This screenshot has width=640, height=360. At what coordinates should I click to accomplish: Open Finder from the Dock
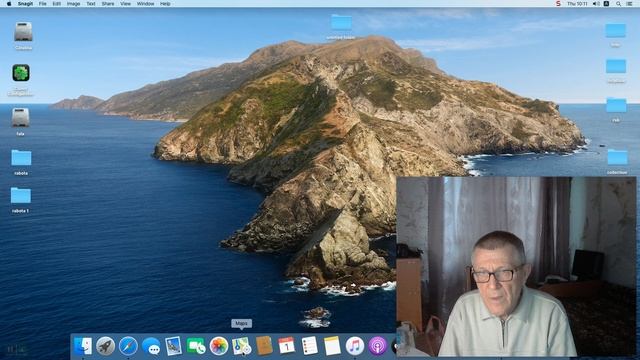[83, 346]
